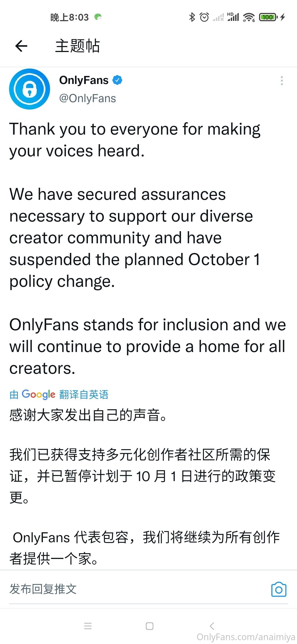Tap the green app notification icon
This screenshot has width=297, height=644.
98,17
